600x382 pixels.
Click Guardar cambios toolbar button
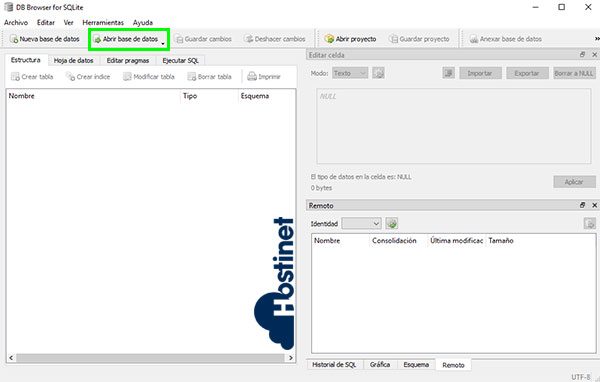[204, 39]
